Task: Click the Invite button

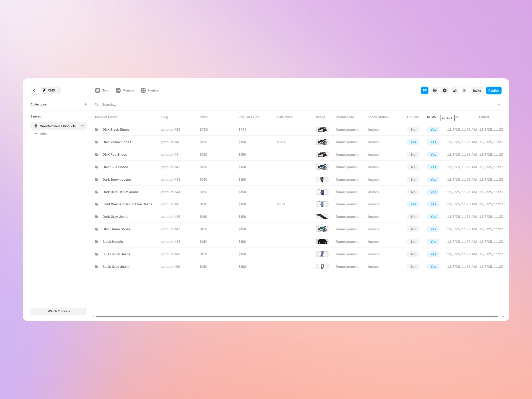Action: click(x=477, y=90)
